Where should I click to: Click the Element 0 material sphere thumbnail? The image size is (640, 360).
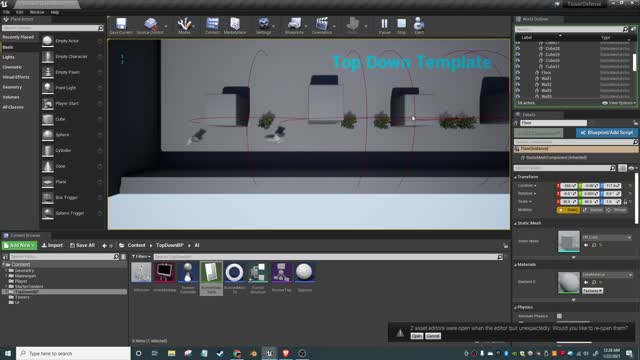tap(569, 282)
